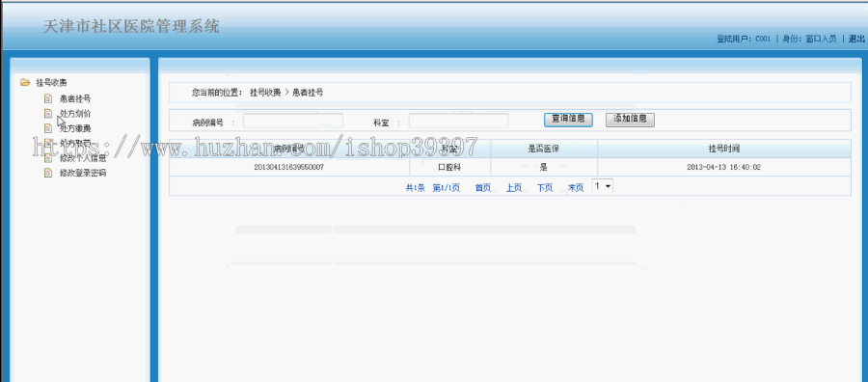This screenshot has width=868, height=382.
Task: Click the 身份: 窗口人员 header text
Action: pos(809,39)
